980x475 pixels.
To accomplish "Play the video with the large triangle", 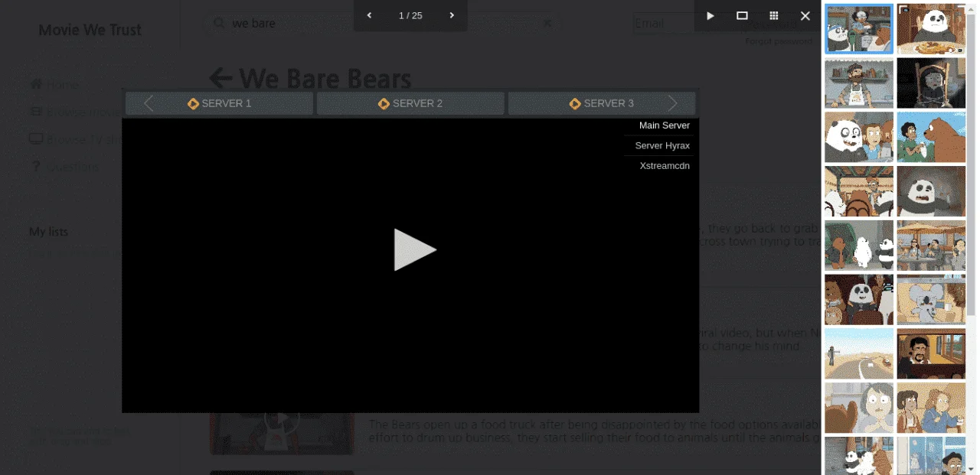I will 415,249.
